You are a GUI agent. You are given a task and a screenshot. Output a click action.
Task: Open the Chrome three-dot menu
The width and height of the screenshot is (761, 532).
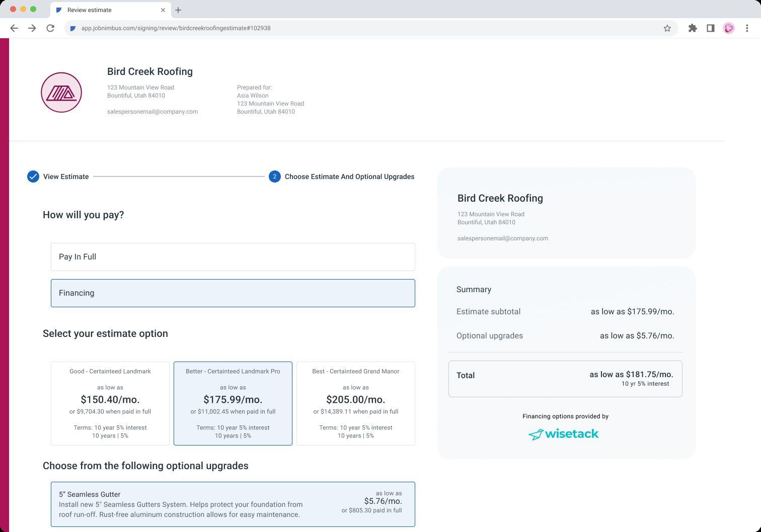tap(747, 28)
